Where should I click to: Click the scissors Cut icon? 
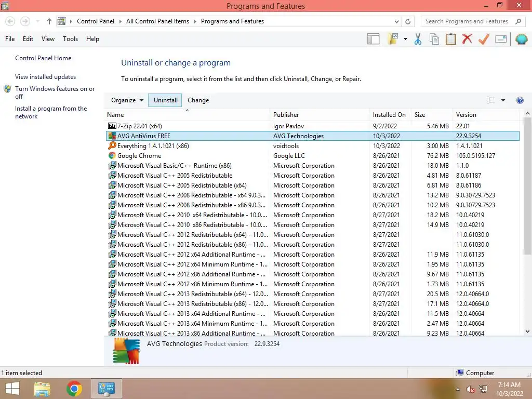pyautogui.click(x=418, y=39)
